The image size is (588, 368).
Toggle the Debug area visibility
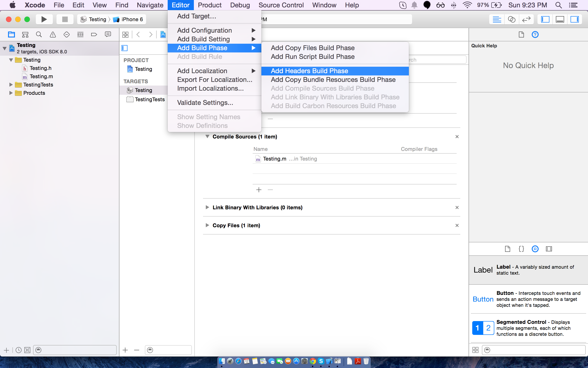tap(560, 19)
